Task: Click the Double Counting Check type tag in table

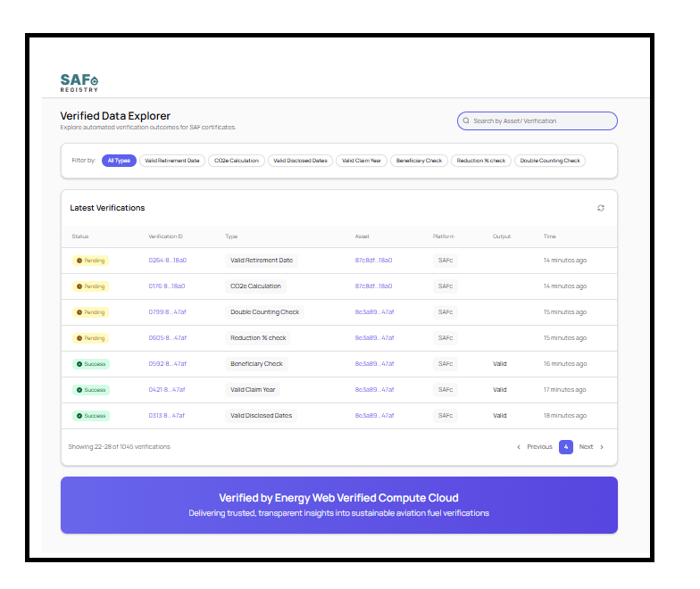Action: 264,312
